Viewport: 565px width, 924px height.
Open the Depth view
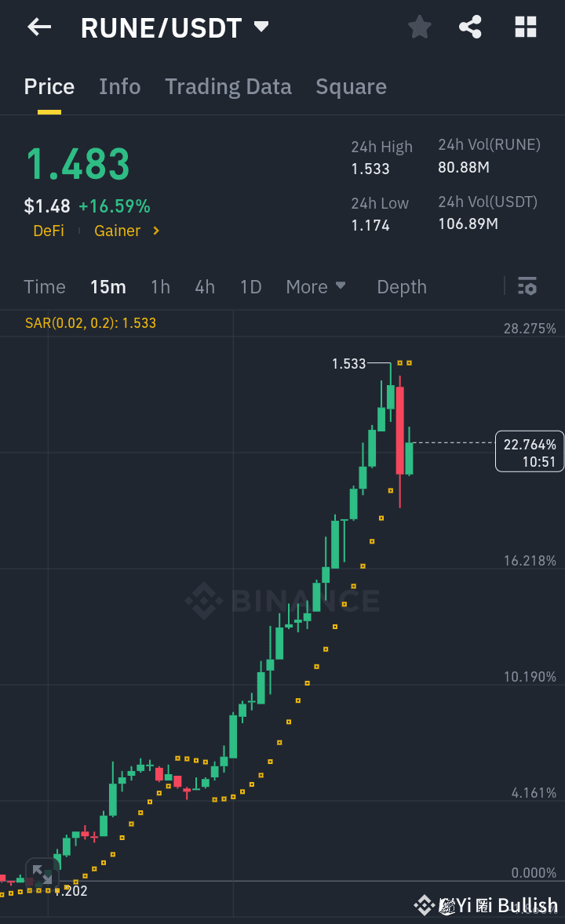[401, 287]
